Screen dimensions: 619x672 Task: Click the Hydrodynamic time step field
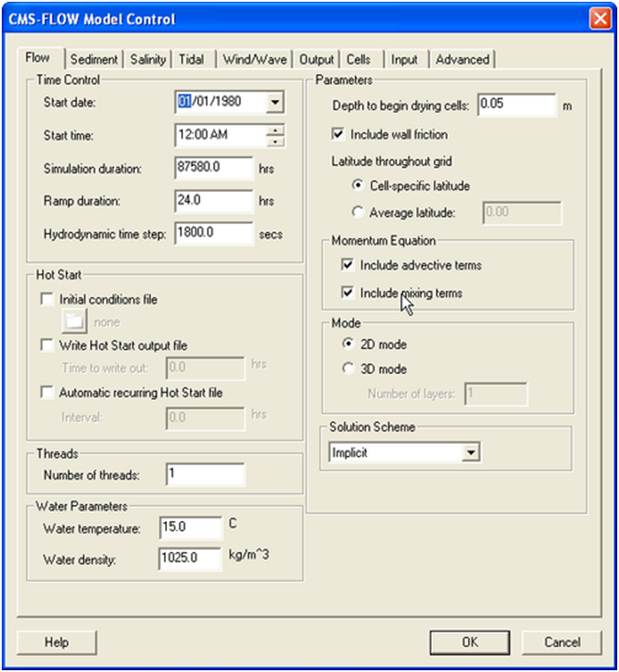[x=214, y=233]
